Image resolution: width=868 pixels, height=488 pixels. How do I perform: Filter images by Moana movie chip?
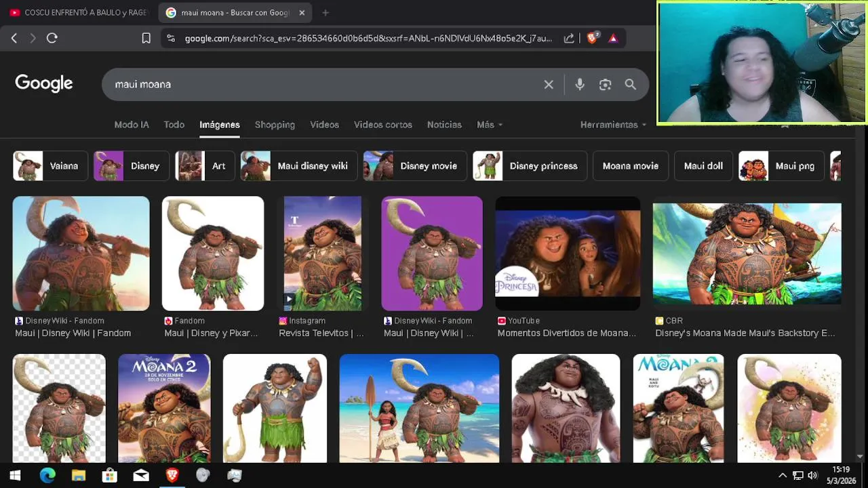[631, 166]
